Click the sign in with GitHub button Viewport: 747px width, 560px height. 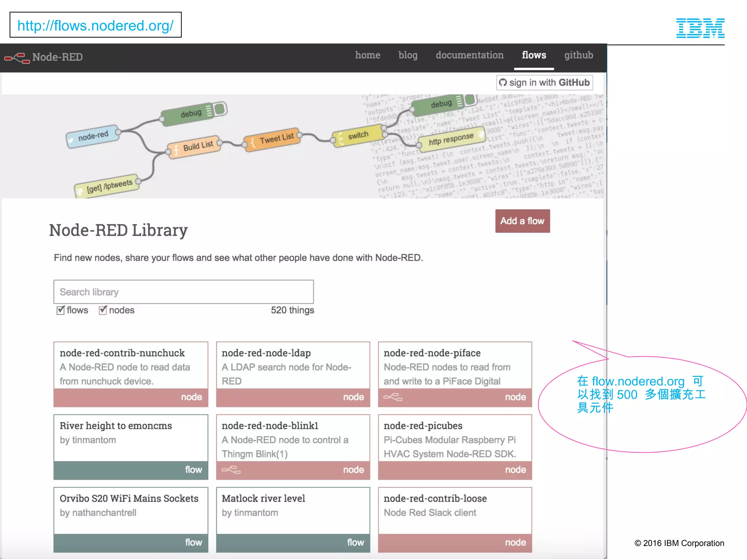tap(545, 83)
